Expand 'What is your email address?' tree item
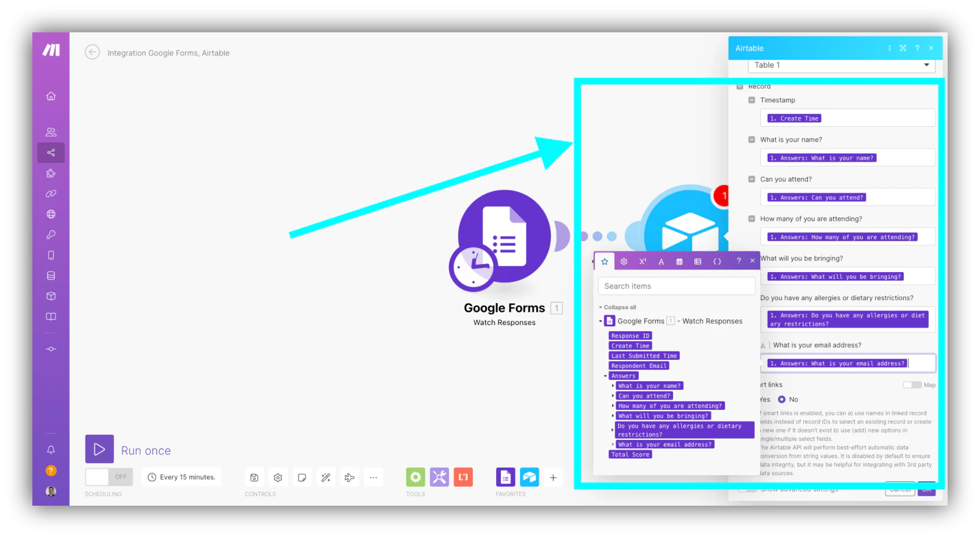 coord(613,445)
